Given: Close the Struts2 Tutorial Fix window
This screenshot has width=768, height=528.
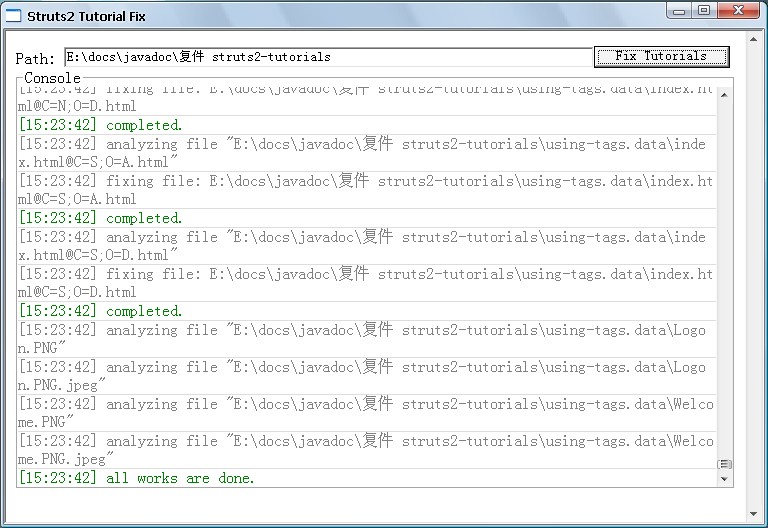Looking at the screenshot, I should pyautogui.click(x=739, y=10).
